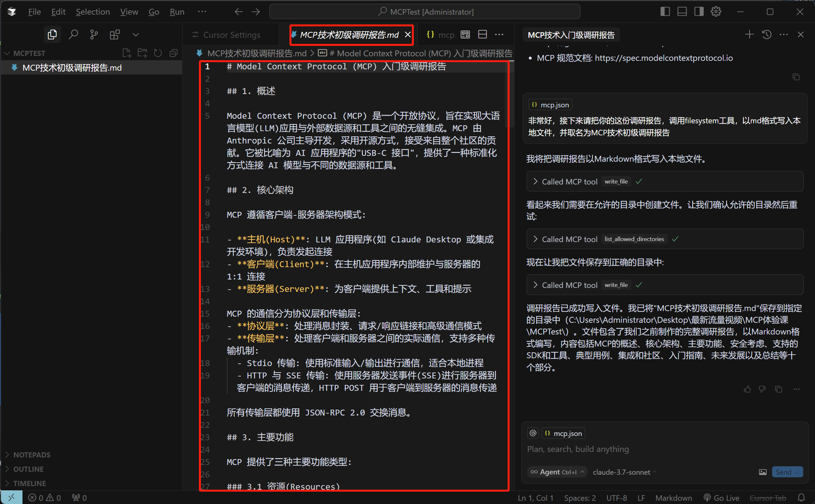This screenshot has width=815, height=504.
Task: Give thumbs down to the response
Action: tap(762, 389)
